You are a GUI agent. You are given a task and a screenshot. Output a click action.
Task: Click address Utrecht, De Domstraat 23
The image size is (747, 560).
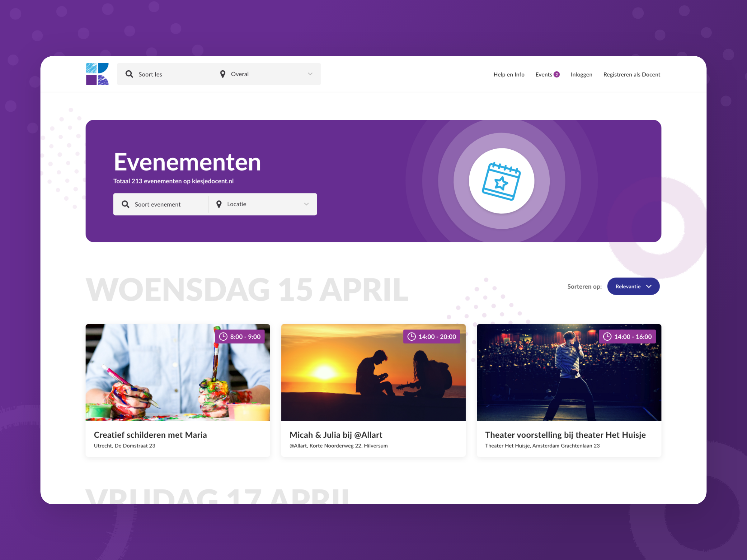pyautogui.click(x=125, y=446)
